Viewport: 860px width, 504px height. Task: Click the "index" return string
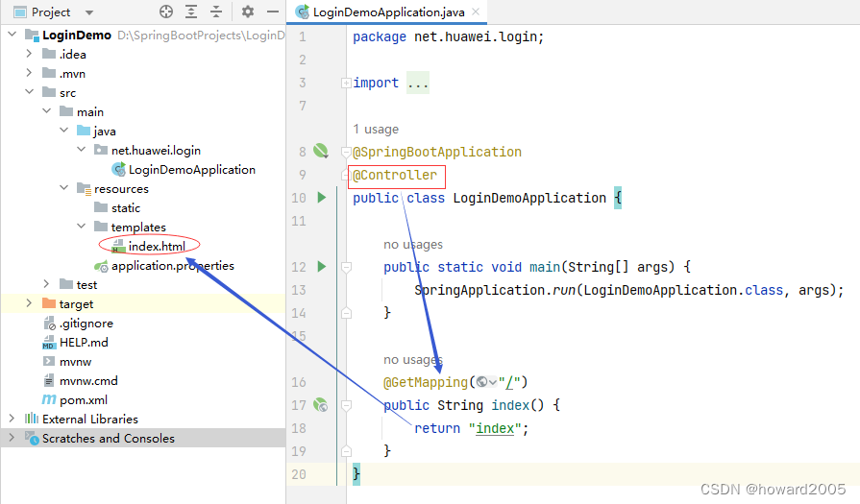[x=495, y=428]
